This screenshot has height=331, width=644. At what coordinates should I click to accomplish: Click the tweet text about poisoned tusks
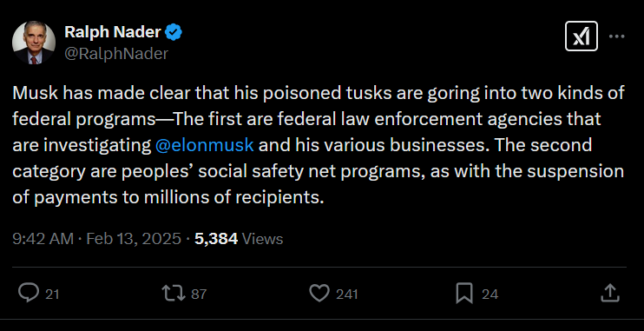pyautogui.click(x=319, y=145)
